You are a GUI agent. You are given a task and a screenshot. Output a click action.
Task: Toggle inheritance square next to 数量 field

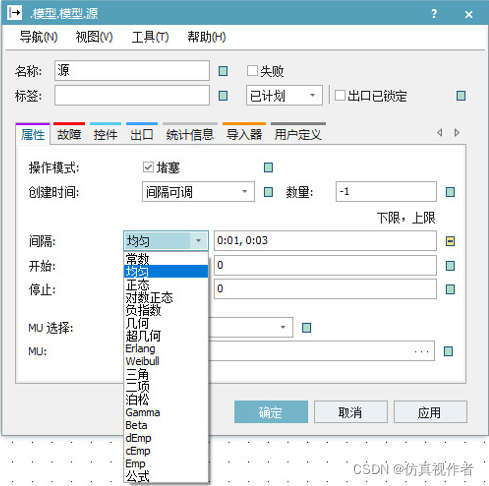coord(450,192)
